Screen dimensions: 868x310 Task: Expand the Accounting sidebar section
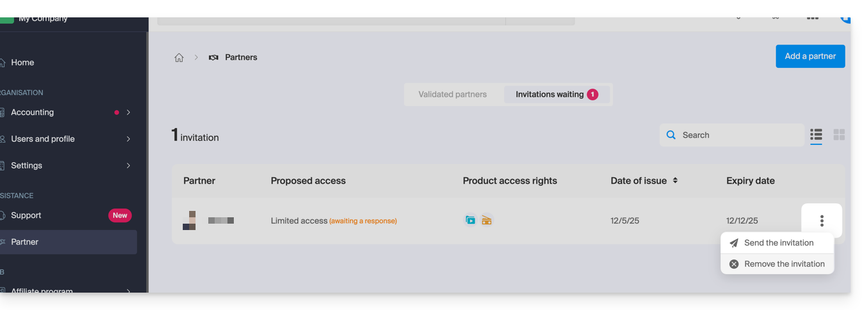(x=128, y=112)
